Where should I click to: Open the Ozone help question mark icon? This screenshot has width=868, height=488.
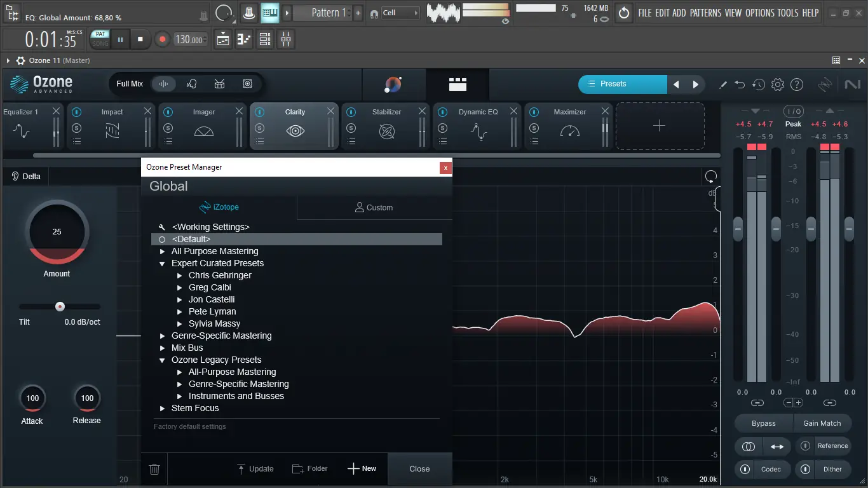pos(797,85)
